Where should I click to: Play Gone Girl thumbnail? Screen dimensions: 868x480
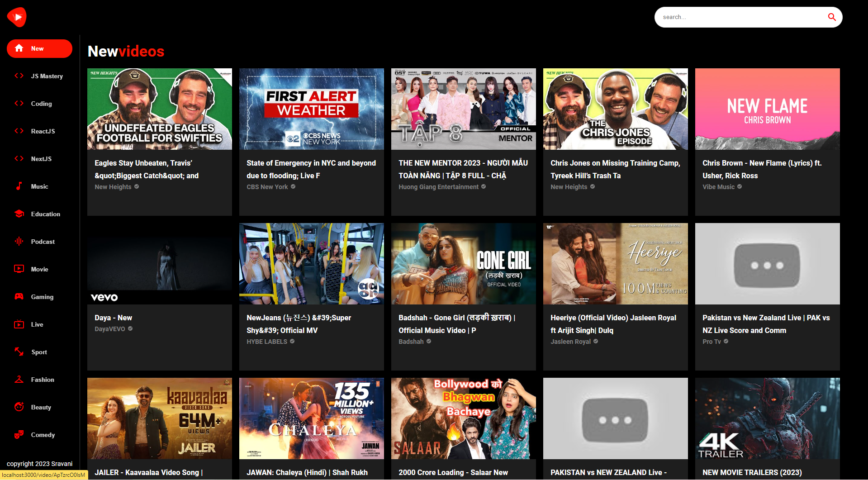coord(464,264)
